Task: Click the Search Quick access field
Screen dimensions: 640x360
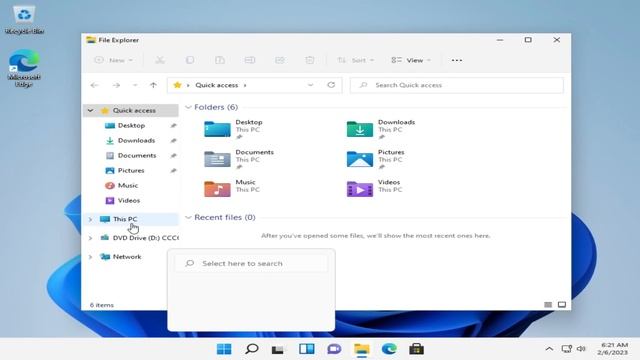Action: pyautogui.click(x=457, y=85)
